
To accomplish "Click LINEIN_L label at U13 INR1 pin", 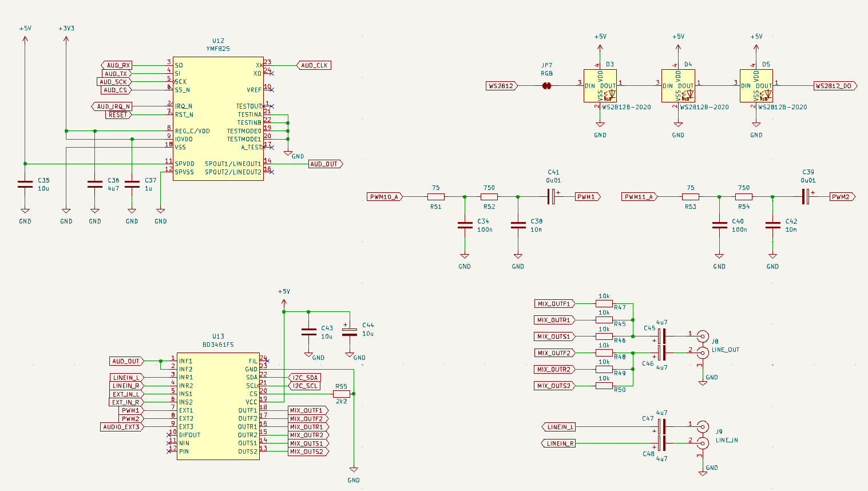I will click(x=126, y=378).
